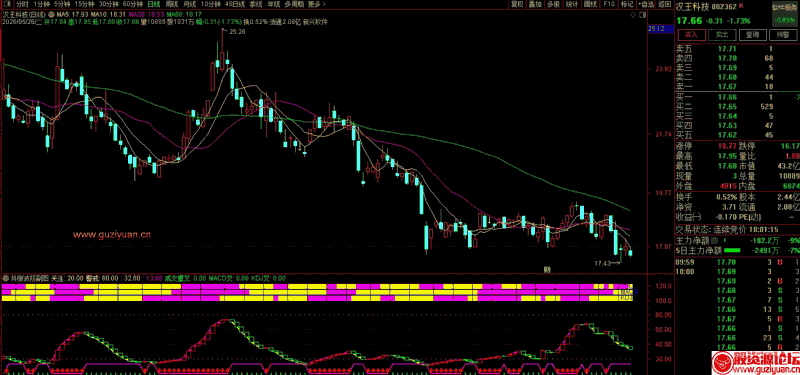Click the 查询 query button

(752, 35)
